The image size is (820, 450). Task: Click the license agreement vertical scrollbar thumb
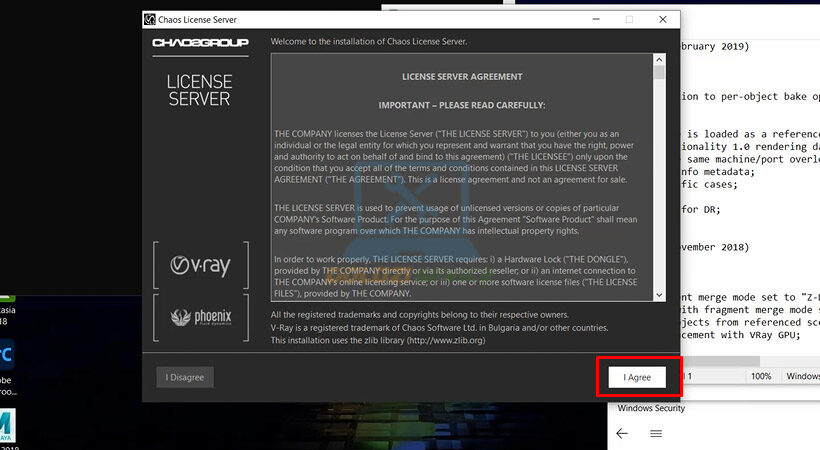(x=659, y=72)
